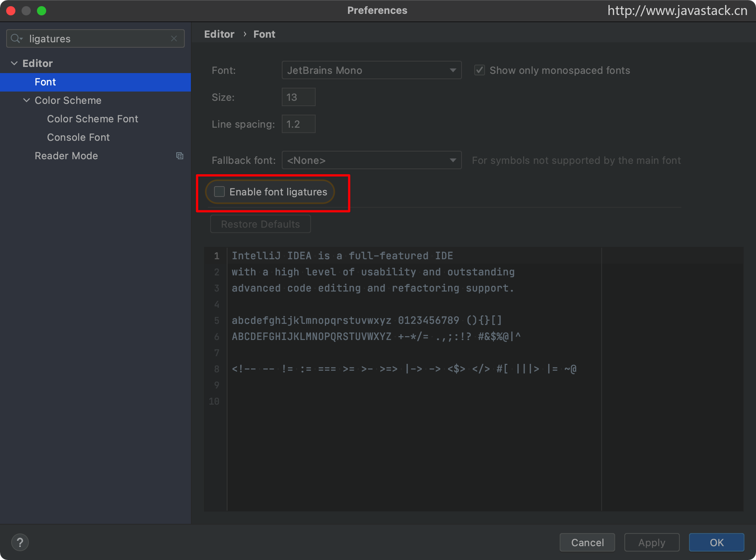Open Reader Mode settings page
756x560 pixels.
[x=66, y=156]
